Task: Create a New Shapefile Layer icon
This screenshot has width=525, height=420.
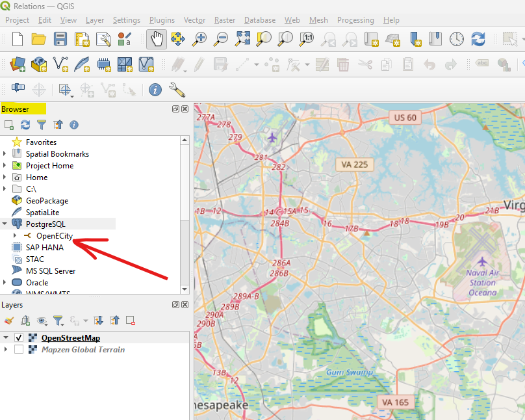Action: point(60,64)
